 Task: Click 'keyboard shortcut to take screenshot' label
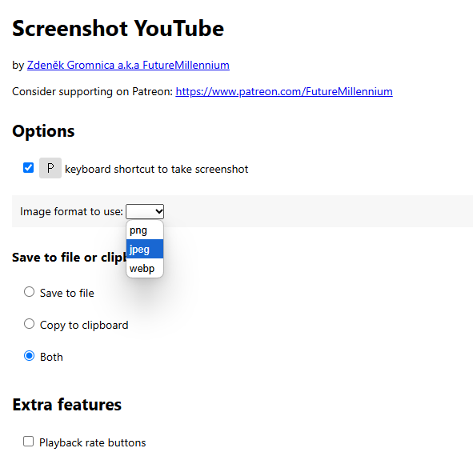tap(156, 169)
